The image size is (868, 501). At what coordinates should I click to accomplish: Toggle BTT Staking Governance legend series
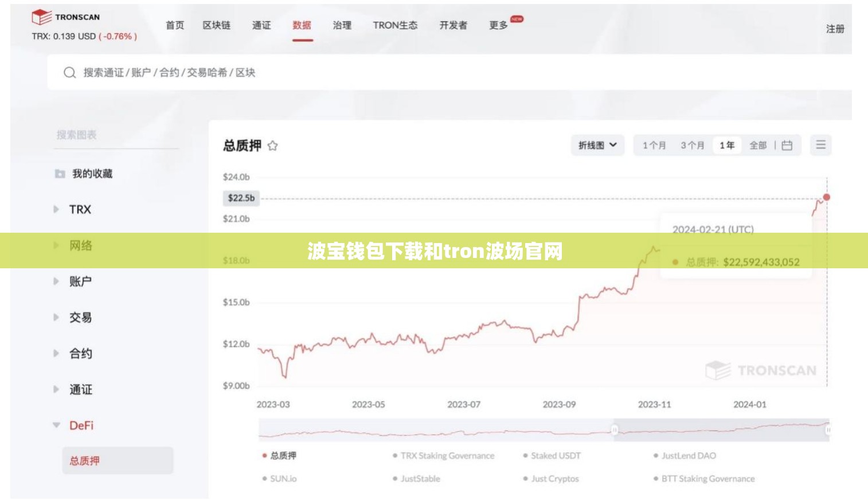[704, 479]
